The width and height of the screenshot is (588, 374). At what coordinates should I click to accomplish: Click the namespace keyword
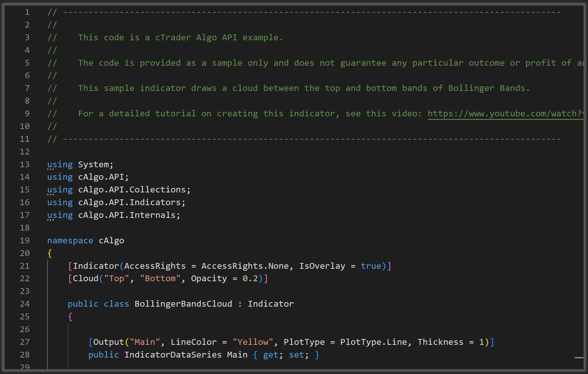point(70,241)
